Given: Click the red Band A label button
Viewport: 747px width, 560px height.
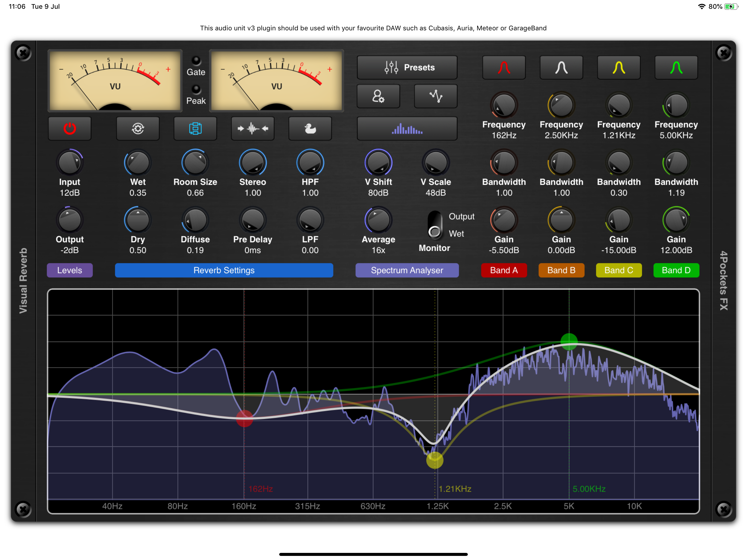Looking at the screenshot, I should click(504, 270).
